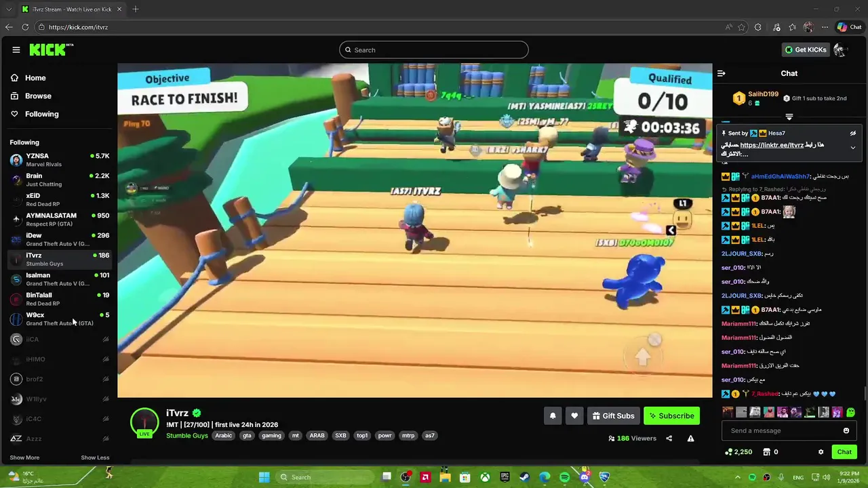This screenshot has height=488, width=868.
Task: Click the linktr.ee/itvrz link in pinned message
Action: point(771,145)
